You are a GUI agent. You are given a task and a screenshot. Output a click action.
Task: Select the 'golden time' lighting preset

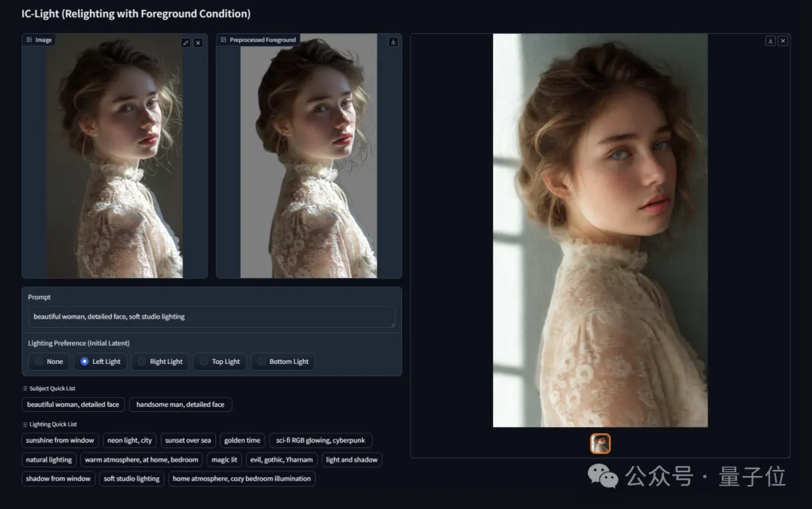click(x=242, y=441)
